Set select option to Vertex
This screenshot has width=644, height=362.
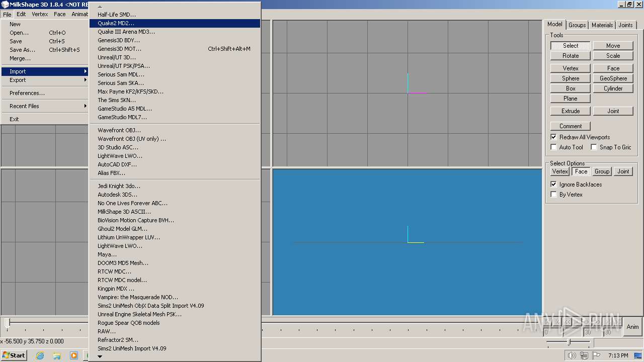coord(560,171)
